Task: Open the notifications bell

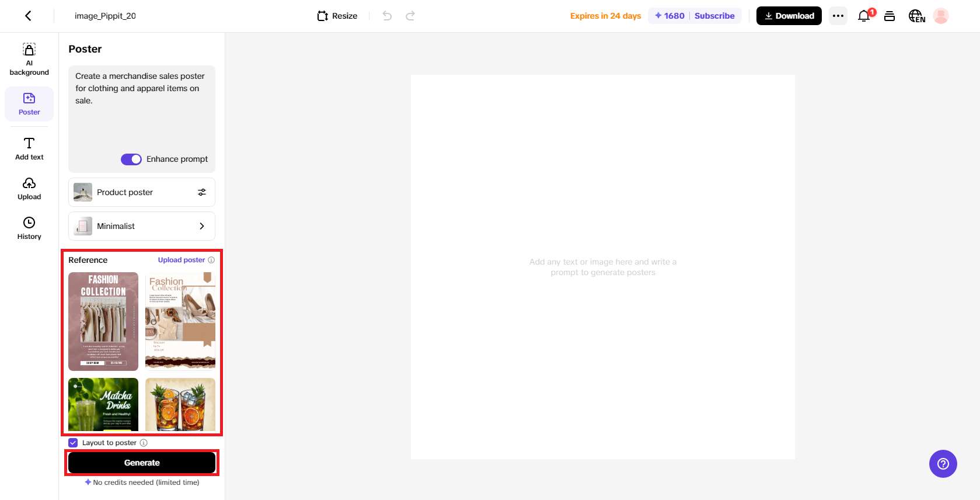Action: (x=864, y=16)
